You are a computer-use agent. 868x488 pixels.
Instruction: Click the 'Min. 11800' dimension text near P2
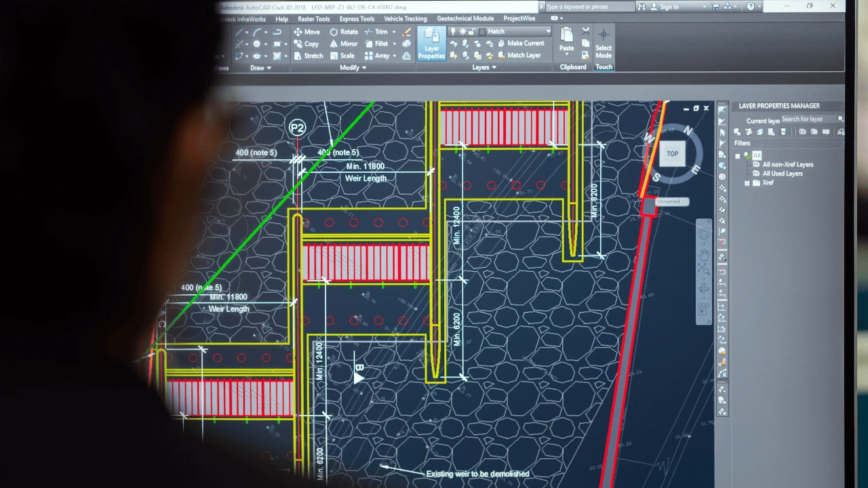(366, 167)
